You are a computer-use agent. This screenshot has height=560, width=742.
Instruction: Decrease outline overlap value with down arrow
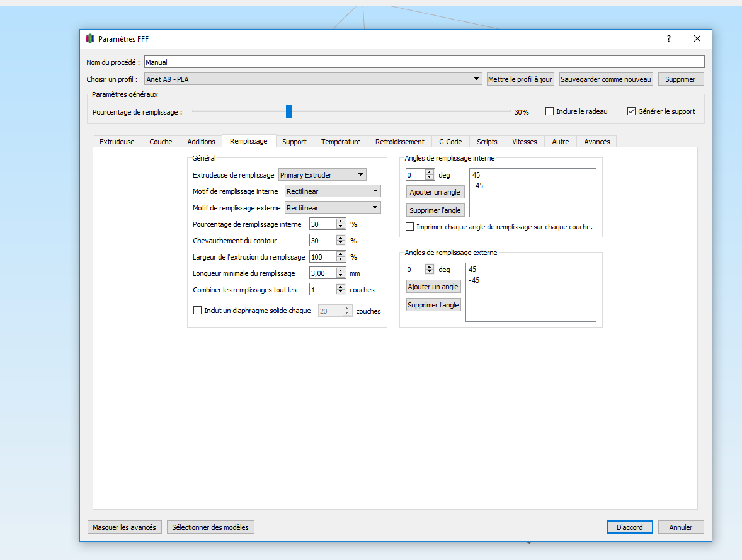341,243
